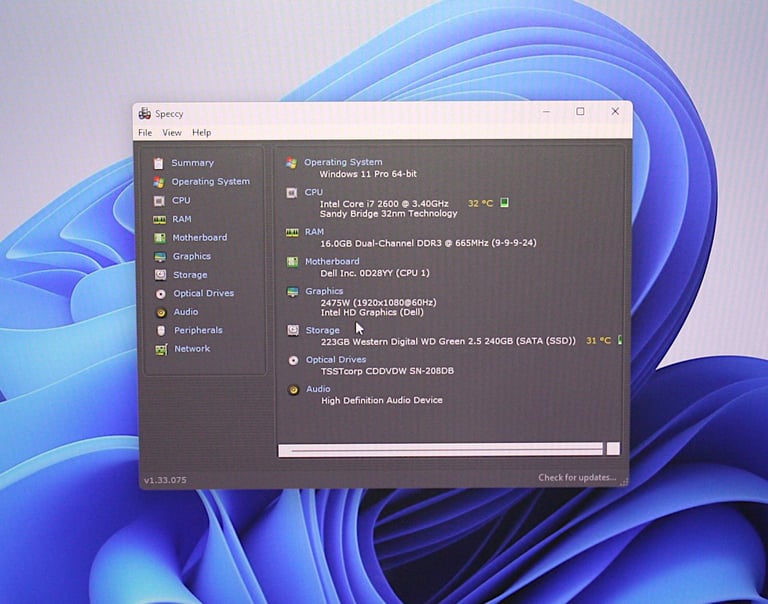Select Storage in the sidebar

[x=190, y=275]
